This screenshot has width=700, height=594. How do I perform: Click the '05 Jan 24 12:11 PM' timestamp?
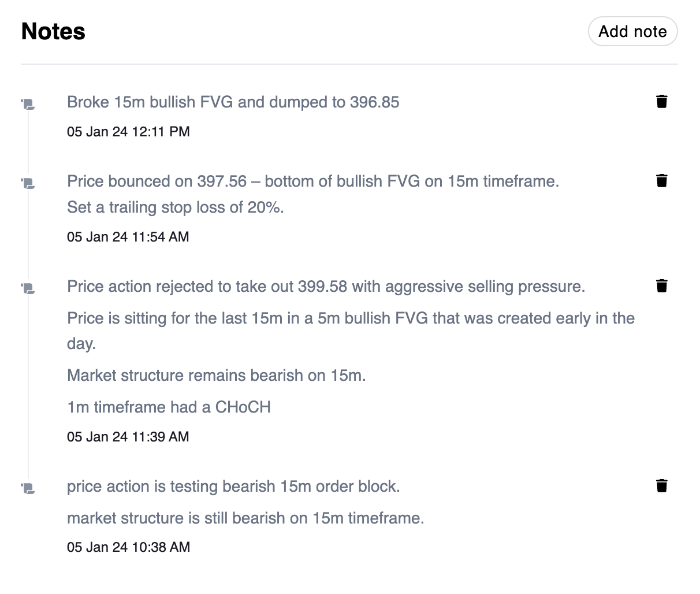(128, 132)
